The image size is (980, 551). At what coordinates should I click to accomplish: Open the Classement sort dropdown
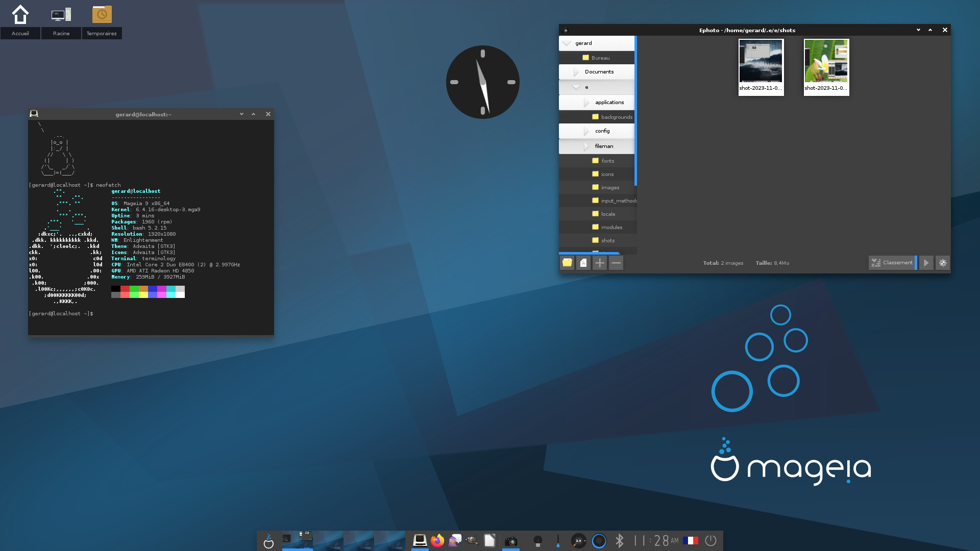point(892,263)
